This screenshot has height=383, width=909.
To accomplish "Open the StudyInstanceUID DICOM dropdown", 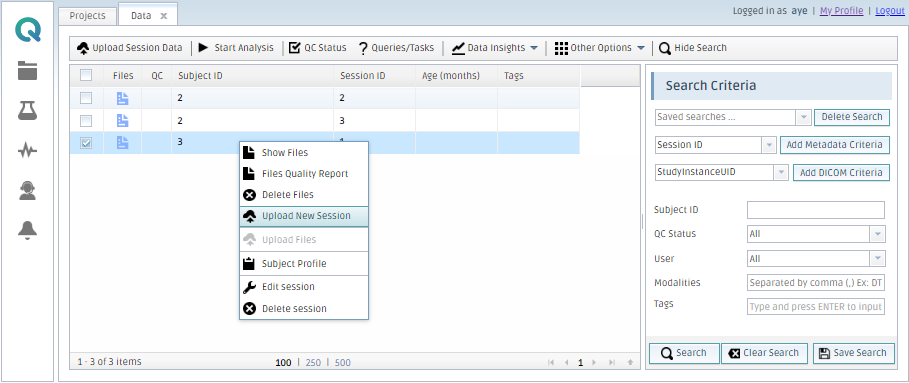I will (x=781, y=172).
